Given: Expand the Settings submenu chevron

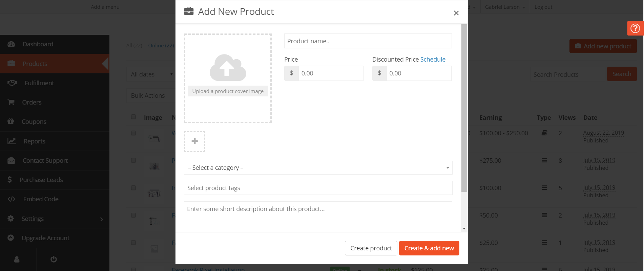Looking at the screenshot, I should click(101, 219).
